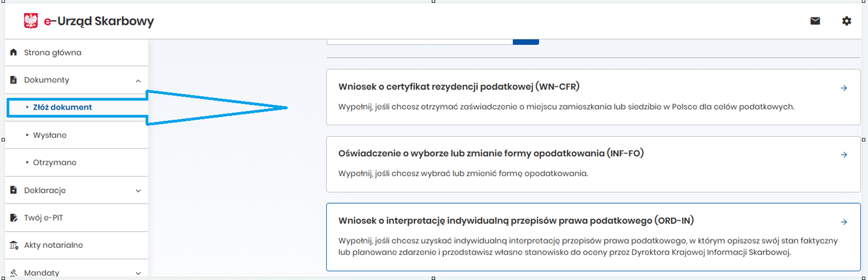
Task: Click the home icon beside Strona główna
Action: pyautogui.click(x=14, y=52)
